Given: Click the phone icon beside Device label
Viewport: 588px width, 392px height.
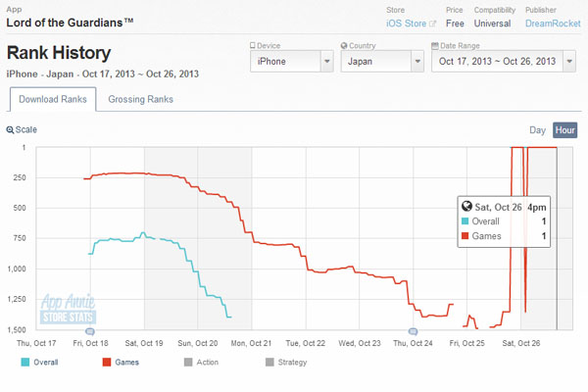Looking at the screenshot, I should (253, 46).
